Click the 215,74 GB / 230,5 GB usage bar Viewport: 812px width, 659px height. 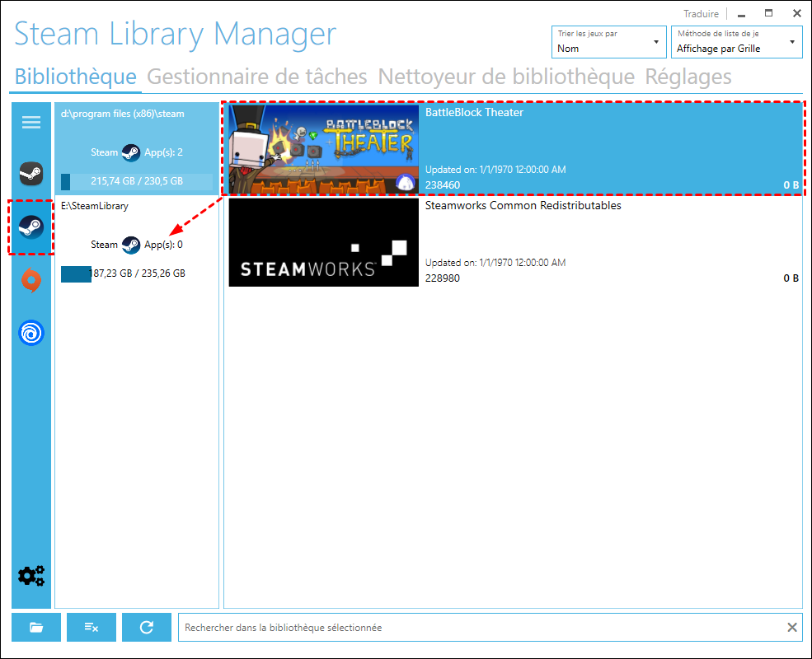(x=137, y=181)
